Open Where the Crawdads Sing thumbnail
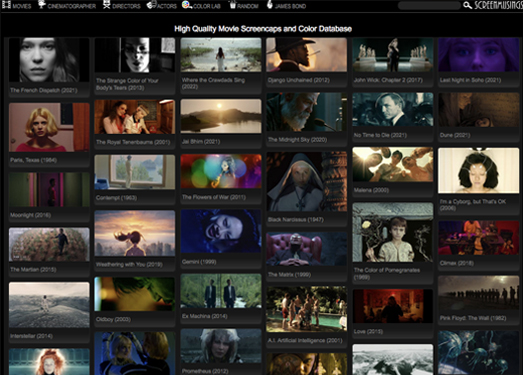The height and width of the screenshot is (375, 523). click(221, 55)
